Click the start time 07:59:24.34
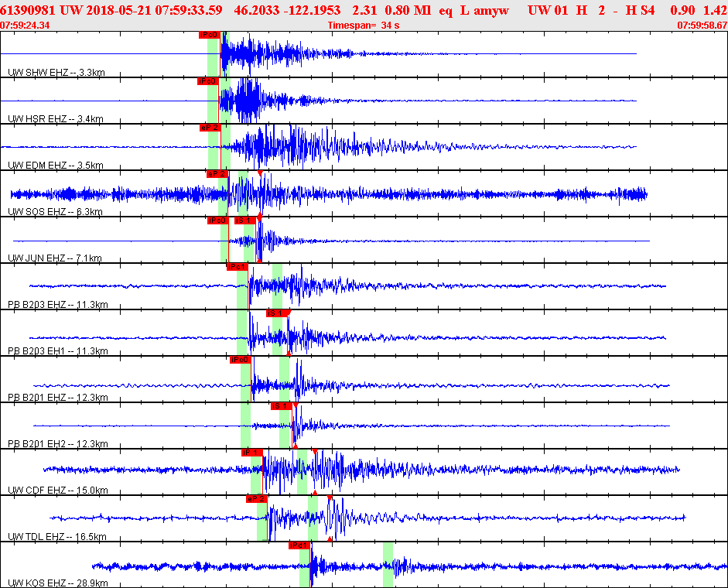The image size is (728, 588). point(25,25)
